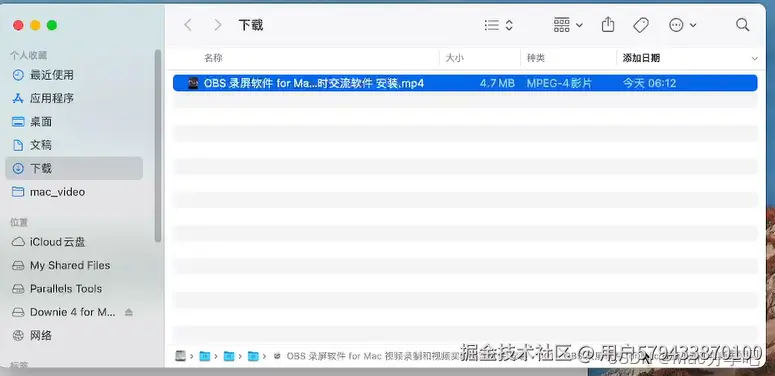Open the More actions ellipsis menu
This screenshot has height=376, width=775.
point(683,25)
